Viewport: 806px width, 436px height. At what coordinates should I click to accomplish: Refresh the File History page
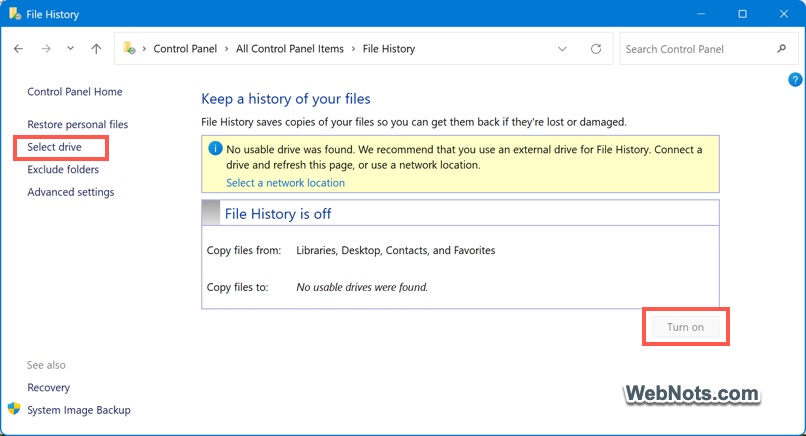point(596,49)
